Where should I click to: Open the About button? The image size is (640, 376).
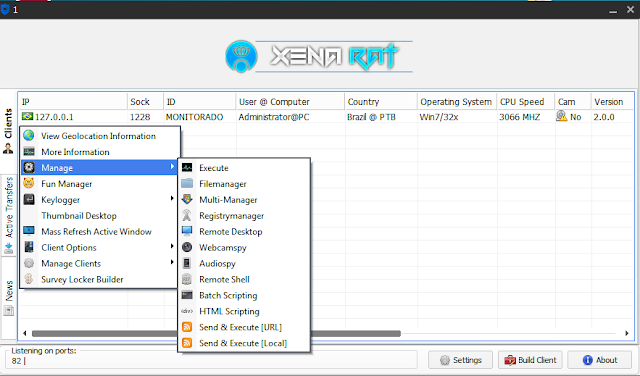point(600,360)
